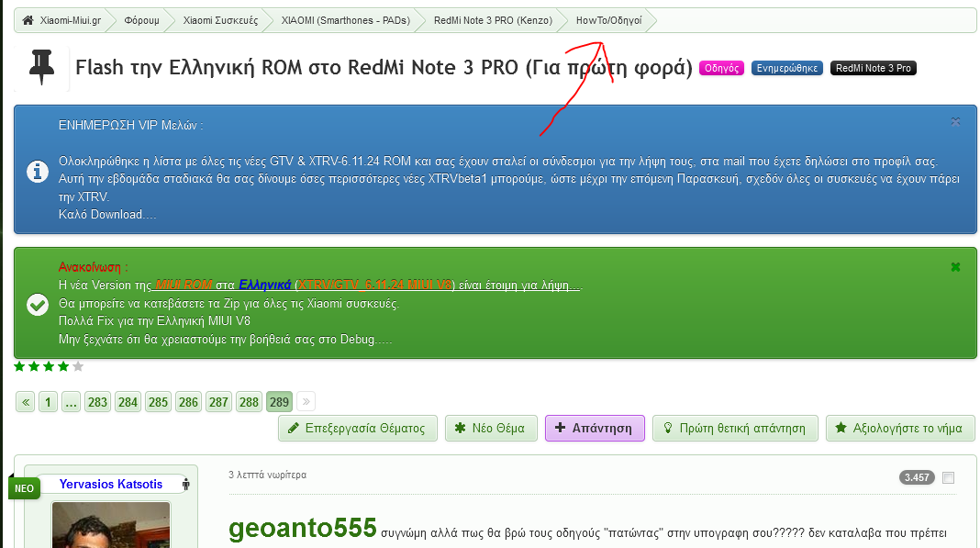Open the Xiaomi-Miui.gr home breadcrumb

70,20
